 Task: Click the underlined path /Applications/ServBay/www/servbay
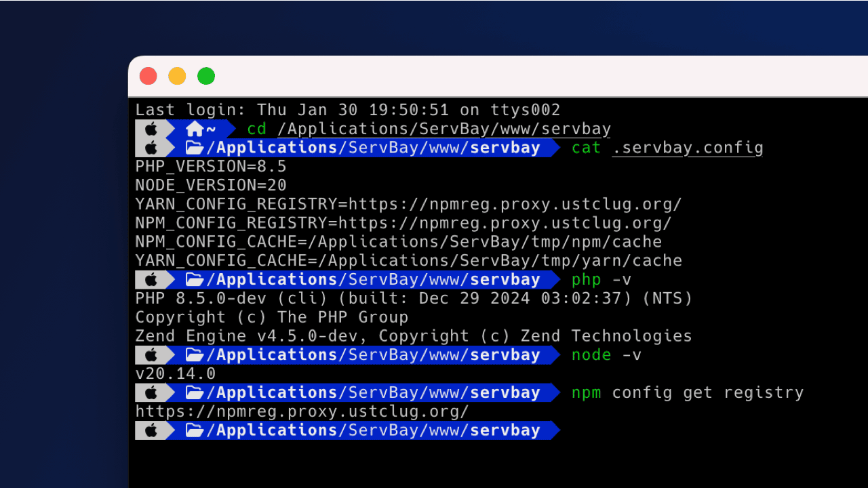pyautogui.click(x=444, y=129)
